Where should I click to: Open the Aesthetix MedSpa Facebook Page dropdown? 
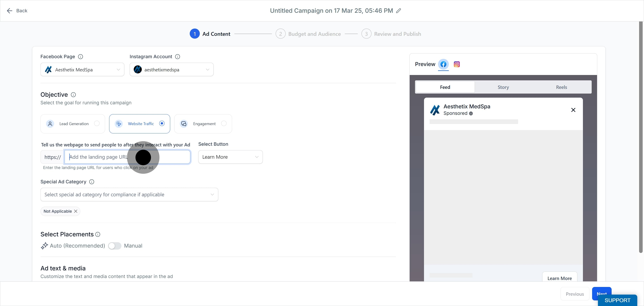[x=82, y=70]
